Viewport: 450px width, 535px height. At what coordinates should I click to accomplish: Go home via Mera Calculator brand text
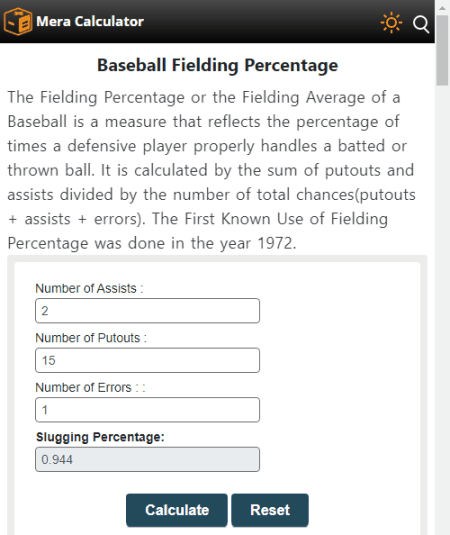(90, 21)
